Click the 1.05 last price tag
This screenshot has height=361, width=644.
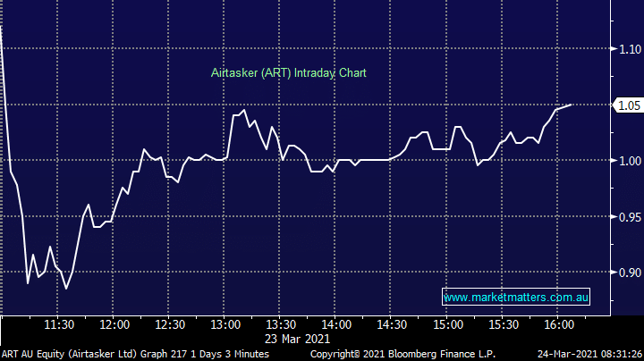[x=628, y=105]
